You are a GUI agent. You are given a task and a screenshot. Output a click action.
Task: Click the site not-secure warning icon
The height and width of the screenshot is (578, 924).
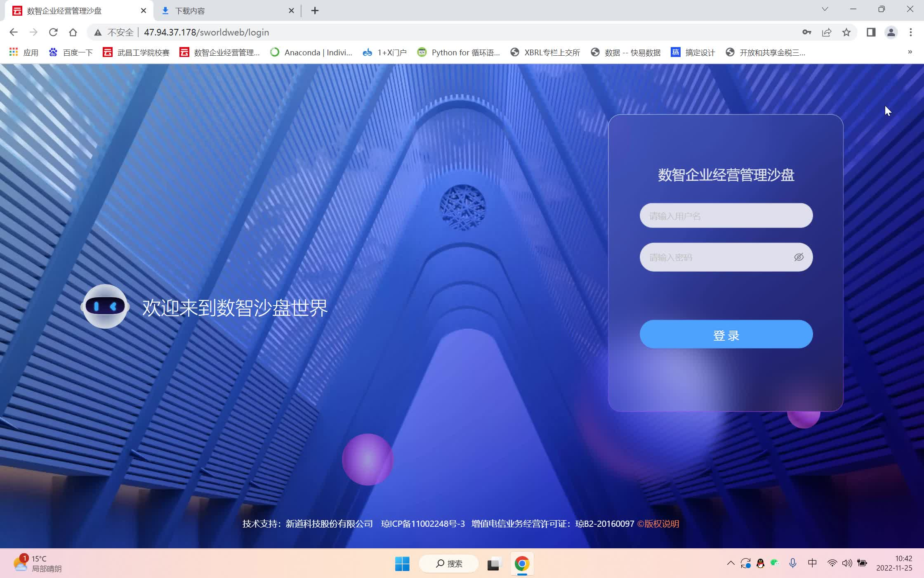[x=98, y=32]
